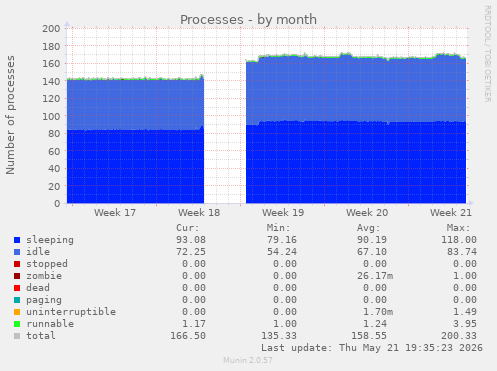Click the 'Week 18' x-axis label
Image resolution: width=497 pixels, height=371 pixels.
[199, 213]
